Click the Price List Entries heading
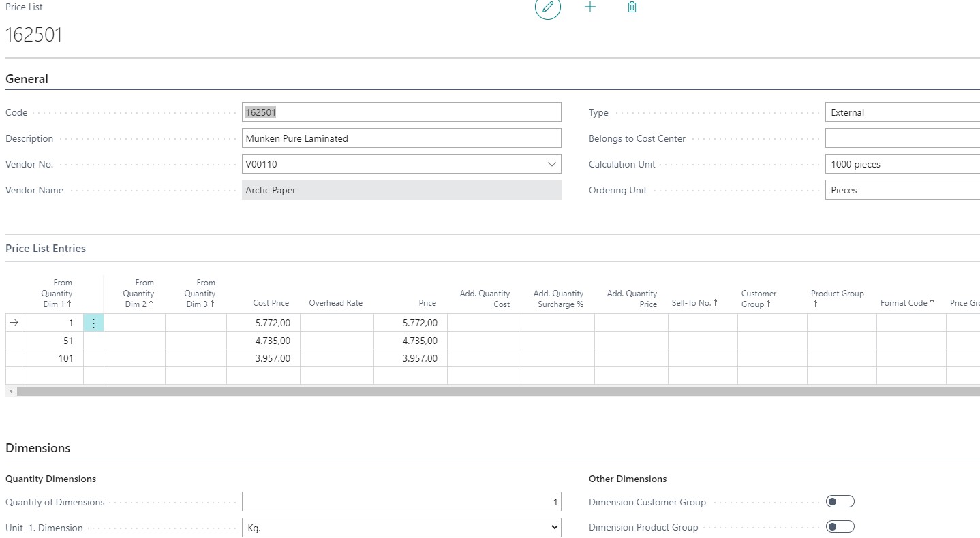The height and width of the screenshot is (538, 980). [x=46, y=249]
